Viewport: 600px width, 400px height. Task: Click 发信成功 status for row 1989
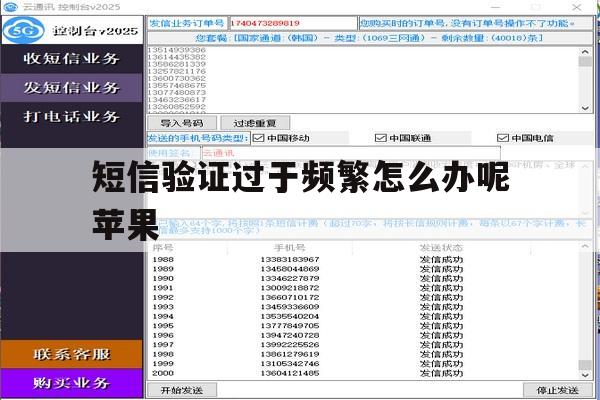(x=441, y=269)
